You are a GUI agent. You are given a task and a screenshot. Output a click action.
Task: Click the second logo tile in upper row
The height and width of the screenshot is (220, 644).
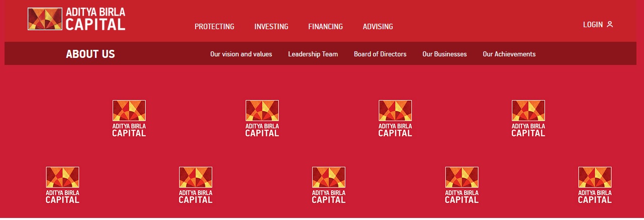(262, 118)
